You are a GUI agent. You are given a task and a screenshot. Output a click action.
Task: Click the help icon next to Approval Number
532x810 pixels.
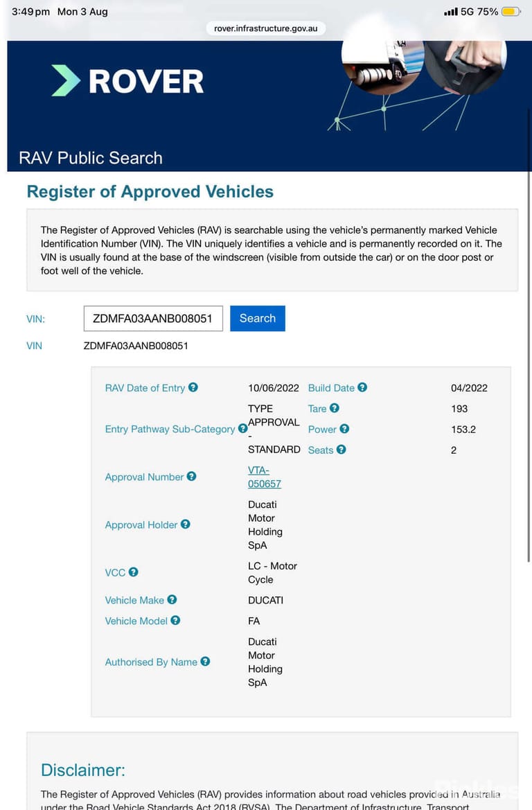(192, 476)
